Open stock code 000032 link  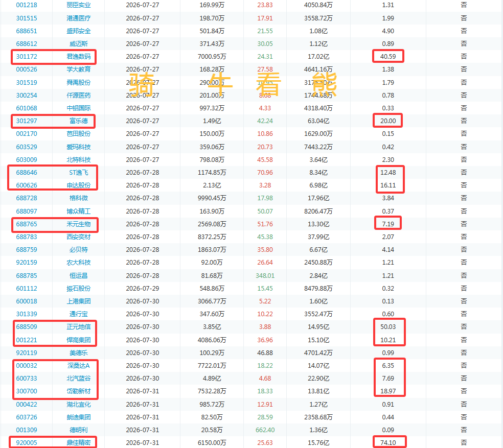[x=27, y=366]
